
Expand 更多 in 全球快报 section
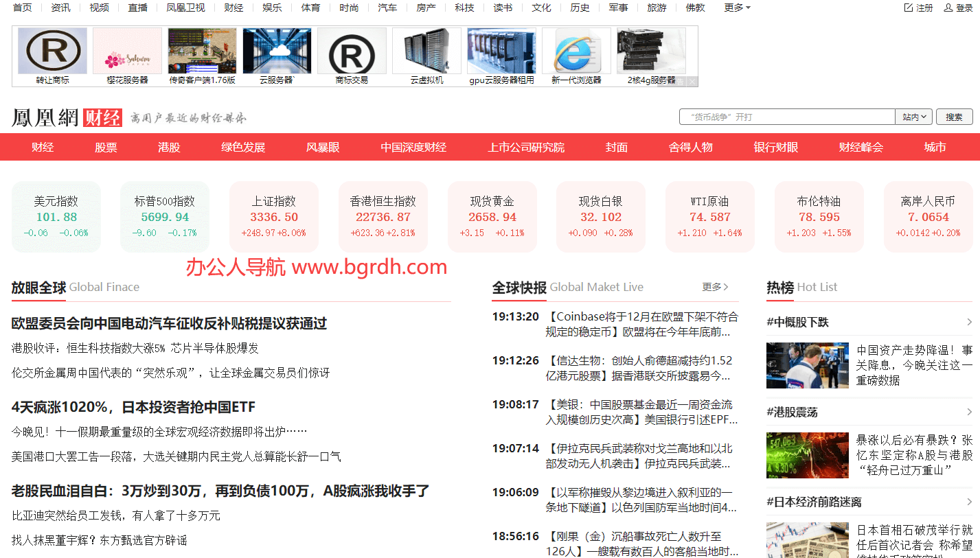coord(715,287)
